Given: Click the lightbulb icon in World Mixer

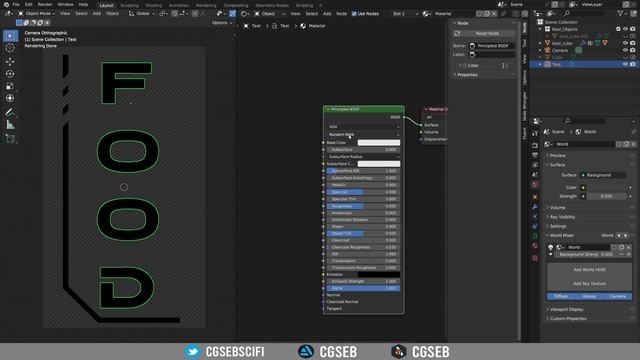Looking at the screenshot, I should point(551,247).
